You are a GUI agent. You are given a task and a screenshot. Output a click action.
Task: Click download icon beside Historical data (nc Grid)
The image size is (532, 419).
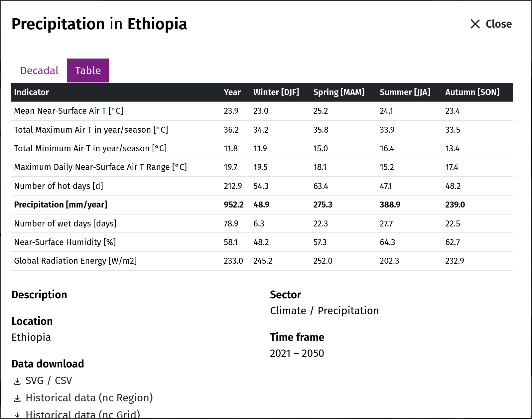pyautogui.click(x=17, y=415)
